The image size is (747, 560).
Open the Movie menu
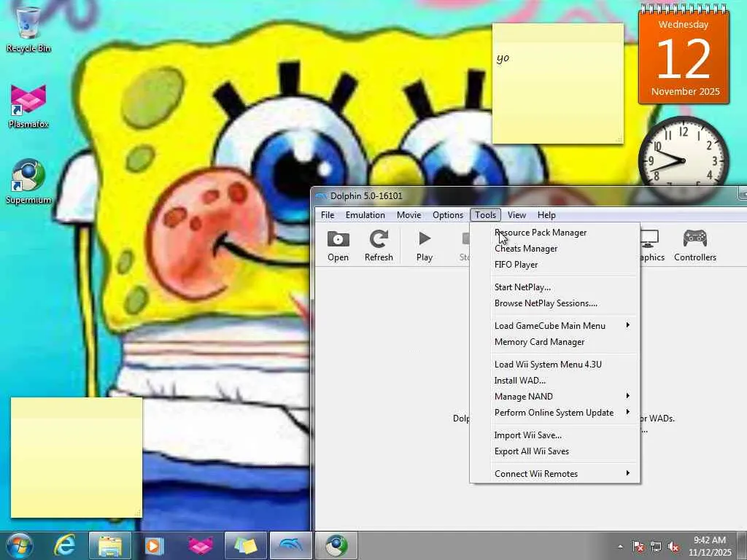409,215
